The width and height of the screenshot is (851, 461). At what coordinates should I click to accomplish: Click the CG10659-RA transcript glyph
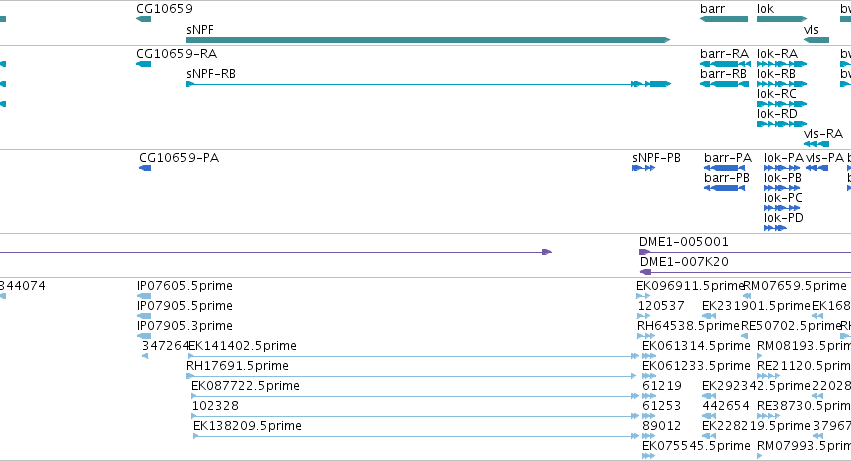pos(143,64)
